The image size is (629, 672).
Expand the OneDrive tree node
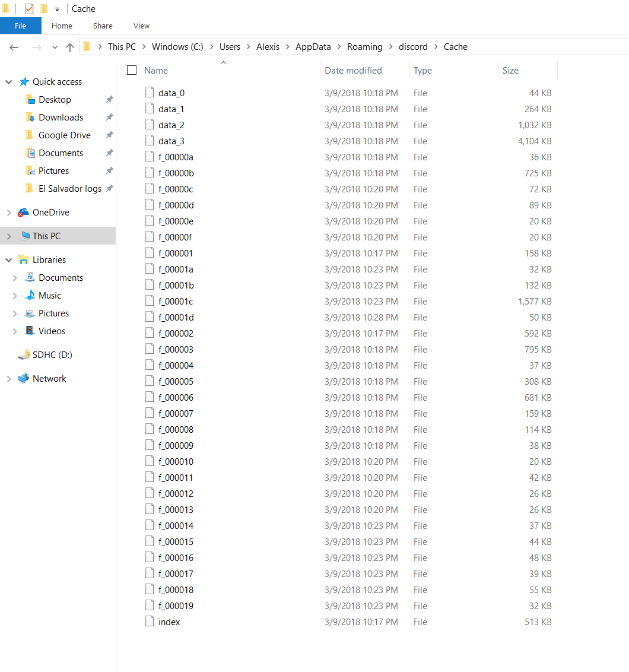pos(9,213)
